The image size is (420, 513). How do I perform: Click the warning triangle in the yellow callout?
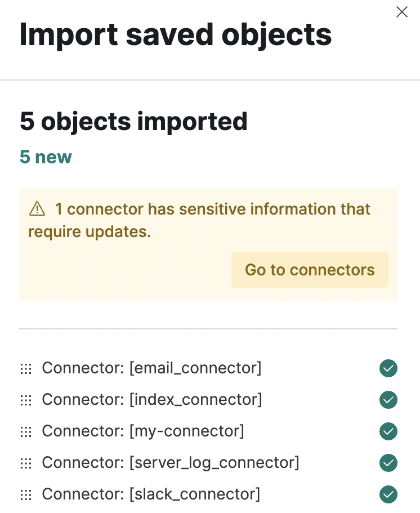(37, 208)
